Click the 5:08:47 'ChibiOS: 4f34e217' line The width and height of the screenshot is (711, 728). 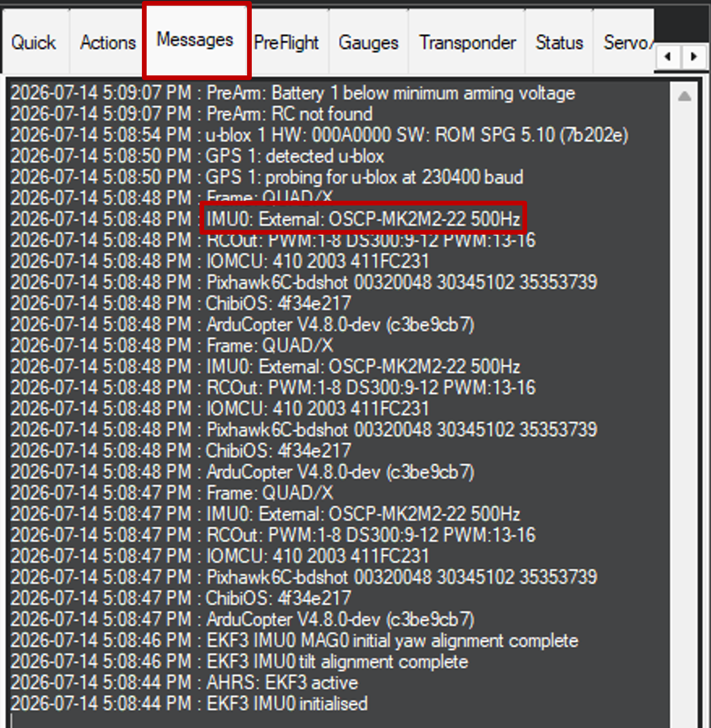(181, 598)
